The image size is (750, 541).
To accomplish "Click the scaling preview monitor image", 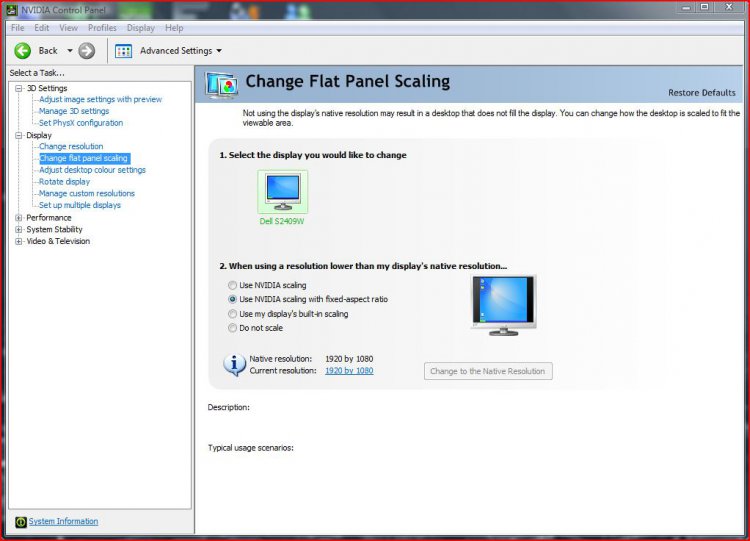I will 503,305.
